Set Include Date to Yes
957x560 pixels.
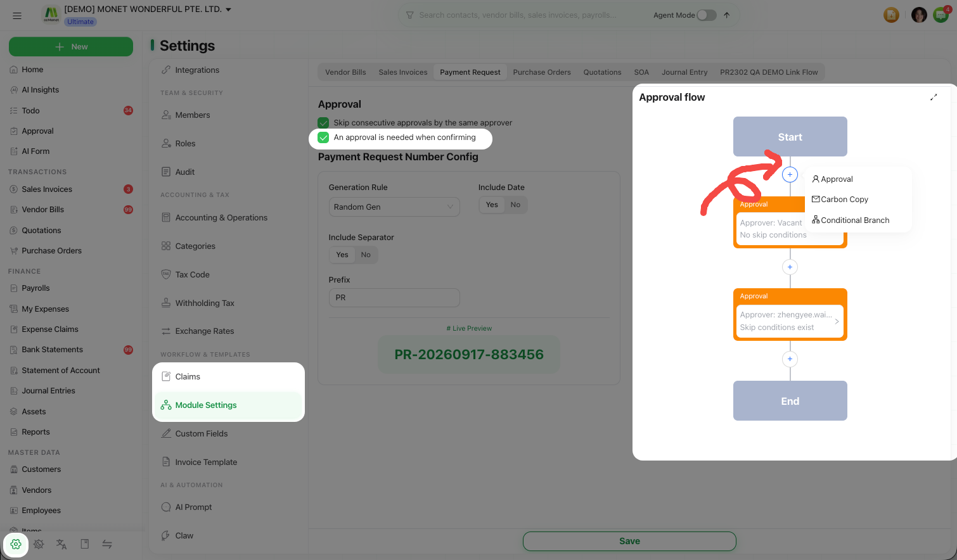point(492,205)
